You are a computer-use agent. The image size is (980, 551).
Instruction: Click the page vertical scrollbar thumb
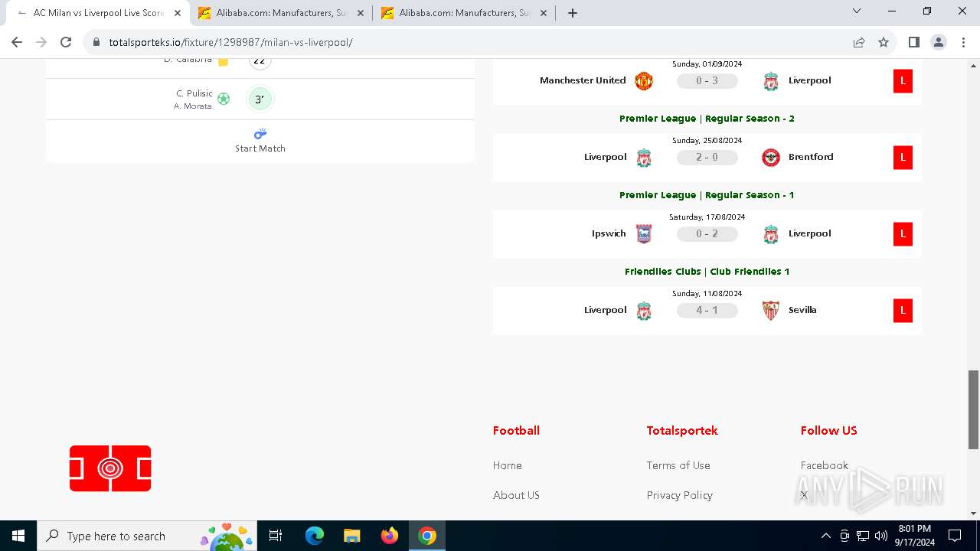point(973,409)
